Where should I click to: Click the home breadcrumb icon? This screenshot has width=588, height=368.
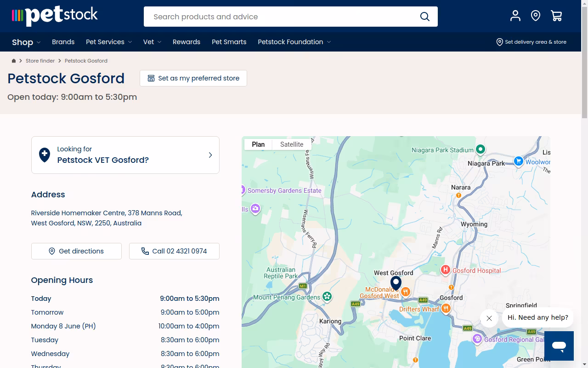pyautogui.click(x=14, y=61)
